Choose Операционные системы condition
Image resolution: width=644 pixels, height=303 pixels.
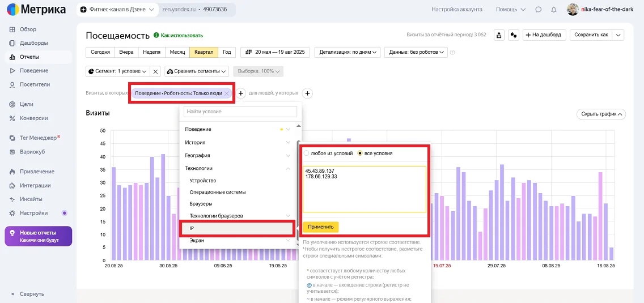coord(218,192)
